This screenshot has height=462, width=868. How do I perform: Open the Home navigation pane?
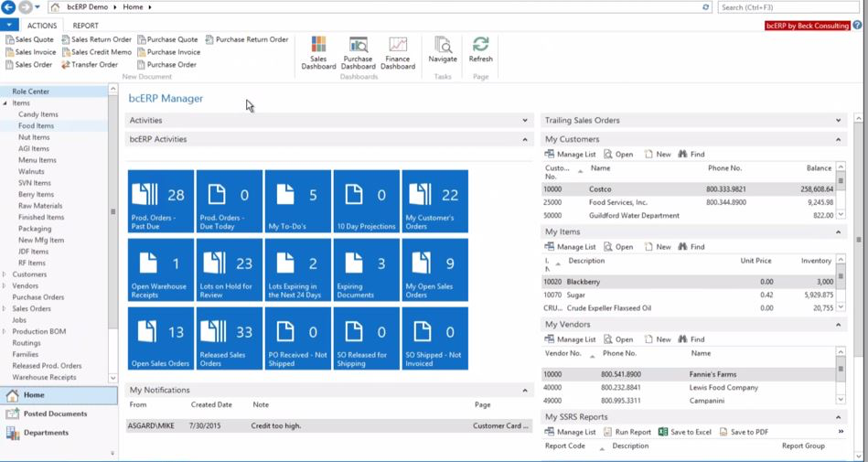59,395
